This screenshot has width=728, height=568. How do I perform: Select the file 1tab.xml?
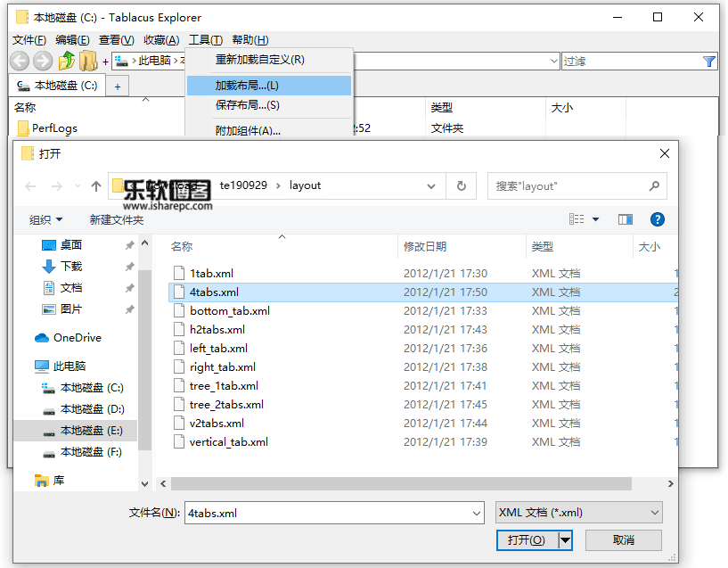pos(211,273)
